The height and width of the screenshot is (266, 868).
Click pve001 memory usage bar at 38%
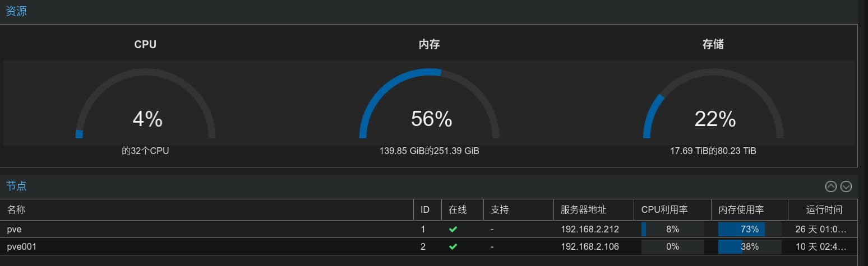pyautogui.click(x=750, y=246)
